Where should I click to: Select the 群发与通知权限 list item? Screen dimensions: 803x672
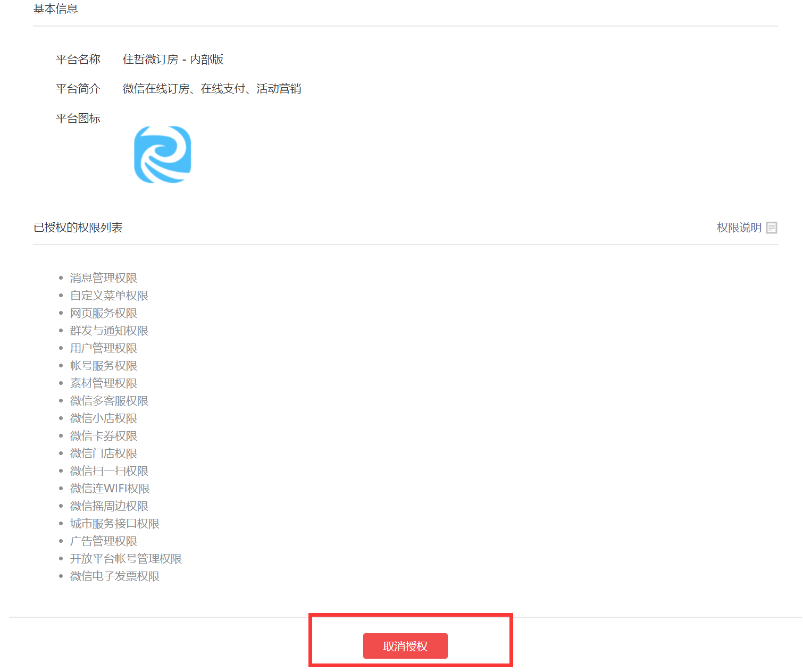pos(109,331)
